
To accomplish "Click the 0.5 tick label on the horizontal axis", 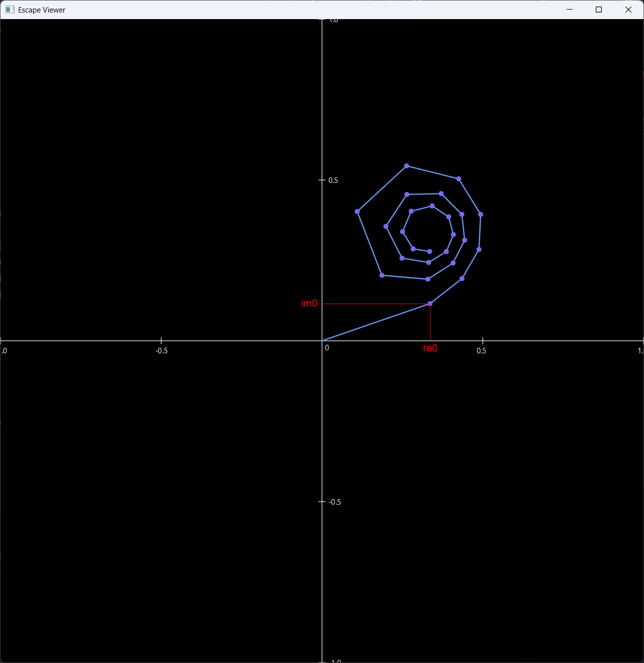I will click(481, 351).
